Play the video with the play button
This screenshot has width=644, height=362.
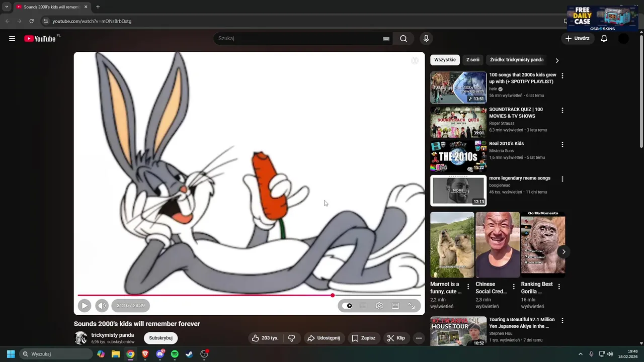[x=85, y=305]
